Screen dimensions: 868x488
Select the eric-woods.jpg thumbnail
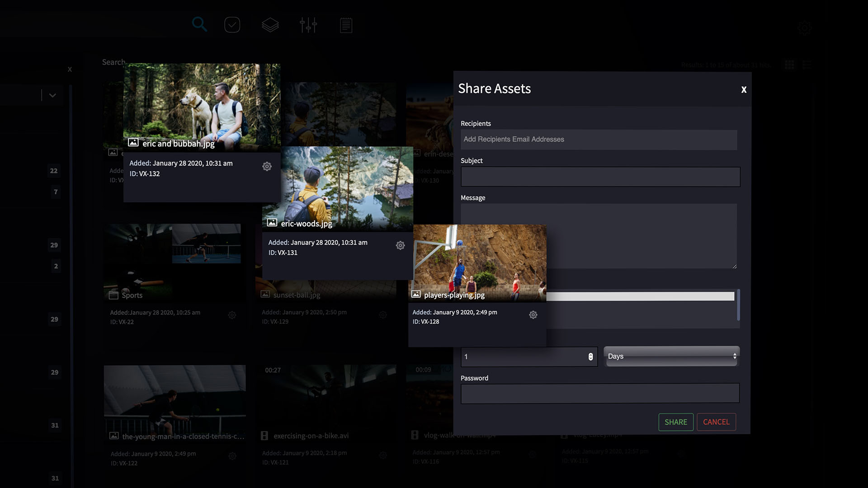pyautogui.click(x=338, y=188)
